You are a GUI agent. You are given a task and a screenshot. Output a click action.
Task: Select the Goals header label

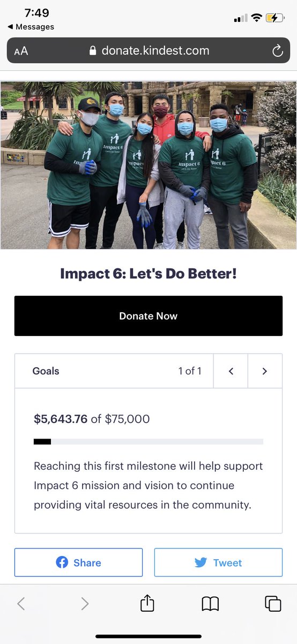tap(46, 371)
